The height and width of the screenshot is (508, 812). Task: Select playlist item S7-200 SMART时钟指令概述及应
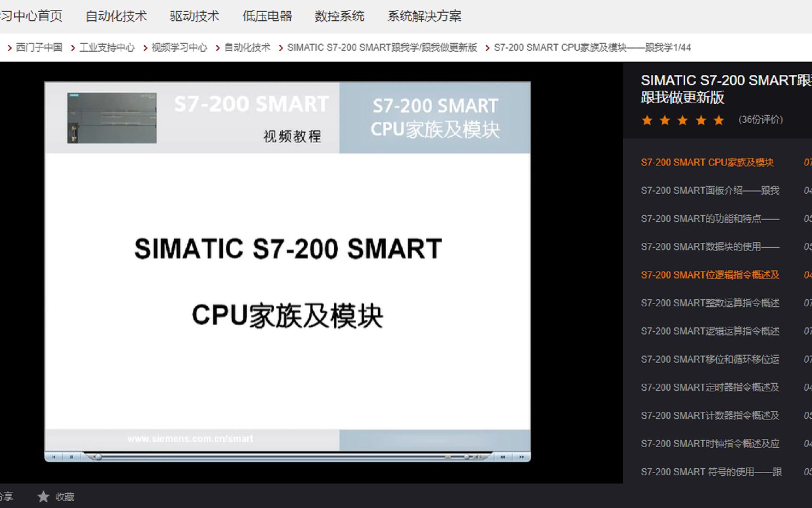point(710,444)
